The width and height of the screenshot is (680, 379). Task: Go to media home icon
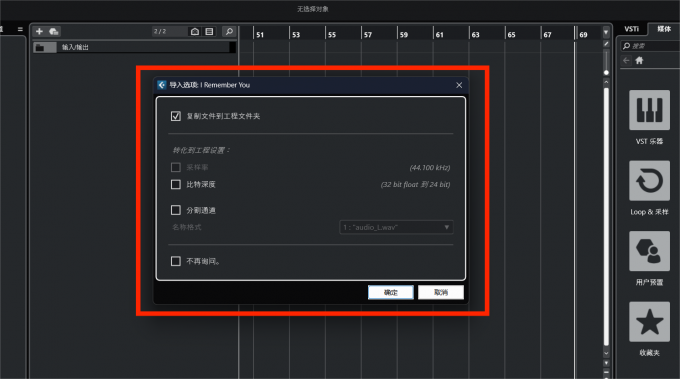tap(639, 60)
